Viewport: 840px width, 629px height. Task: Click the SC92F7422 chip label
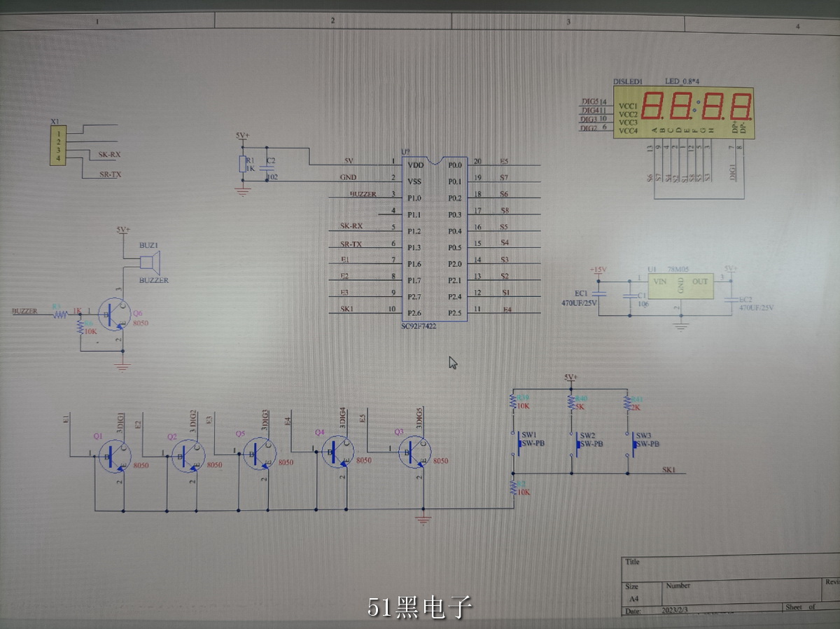tap(419, 326)
